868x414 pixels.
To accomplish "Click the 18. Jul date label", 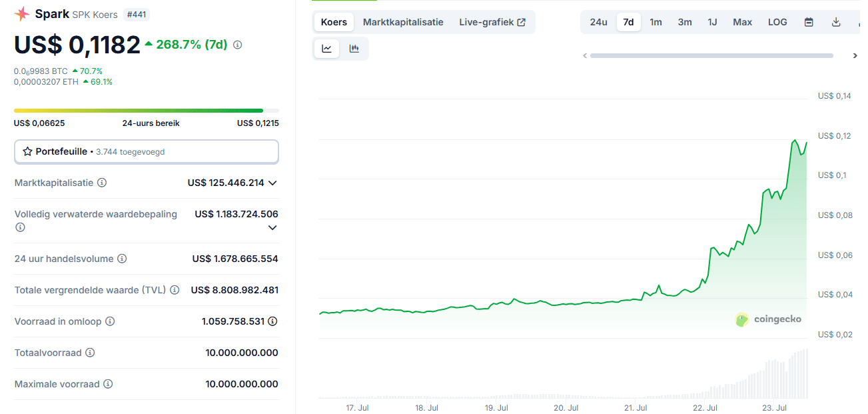I will tap(426, 408).
